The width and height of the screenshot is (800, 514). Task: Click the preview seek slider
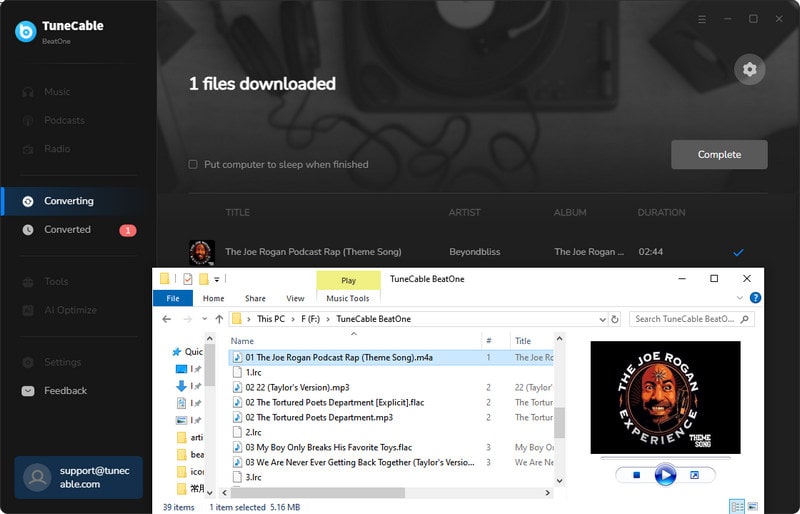[665, 458]
